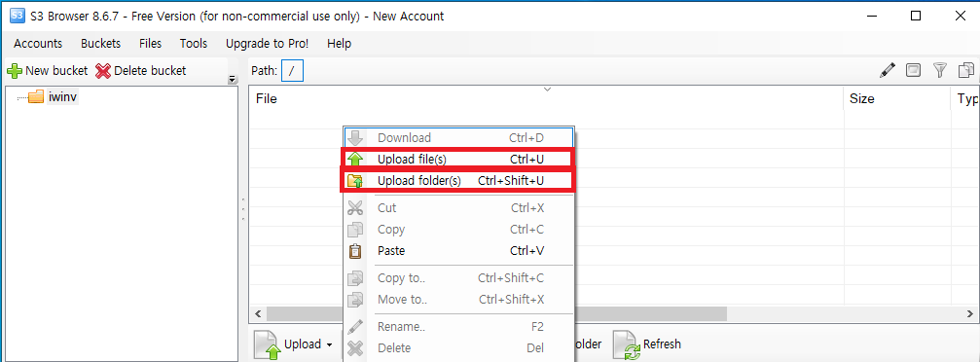The height and width of the screenshot is (362, 980).
Task: Click the horizontal scrollbar left arrow
Action: (x=258, y=313)
